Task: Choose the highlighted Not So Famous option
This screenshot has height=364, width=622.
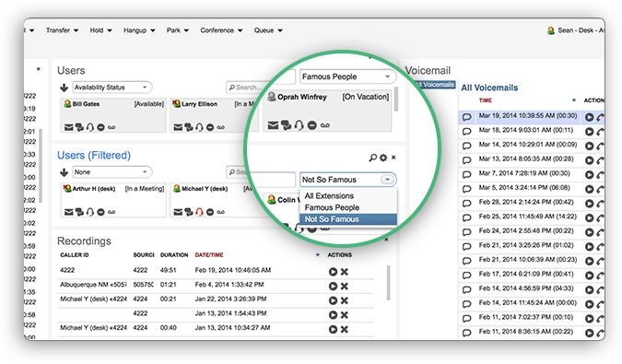Action: [x=348, y=219]
